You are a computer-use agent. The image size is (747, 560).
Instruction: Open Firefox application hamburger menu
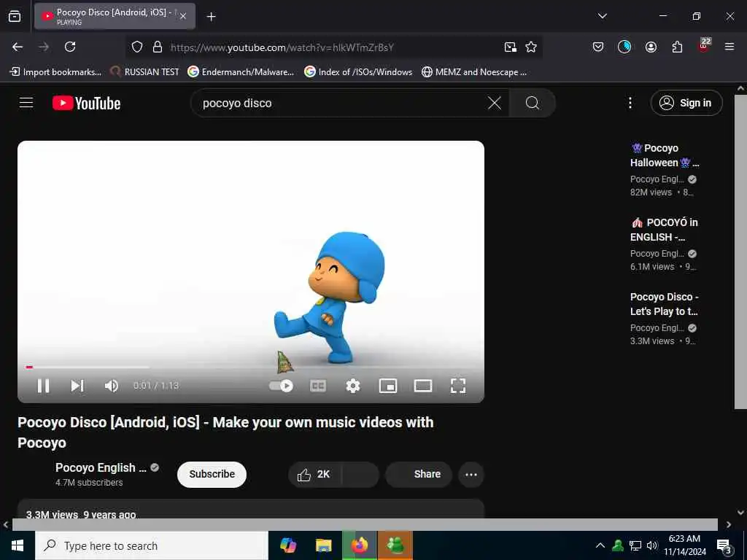[729, 47]
